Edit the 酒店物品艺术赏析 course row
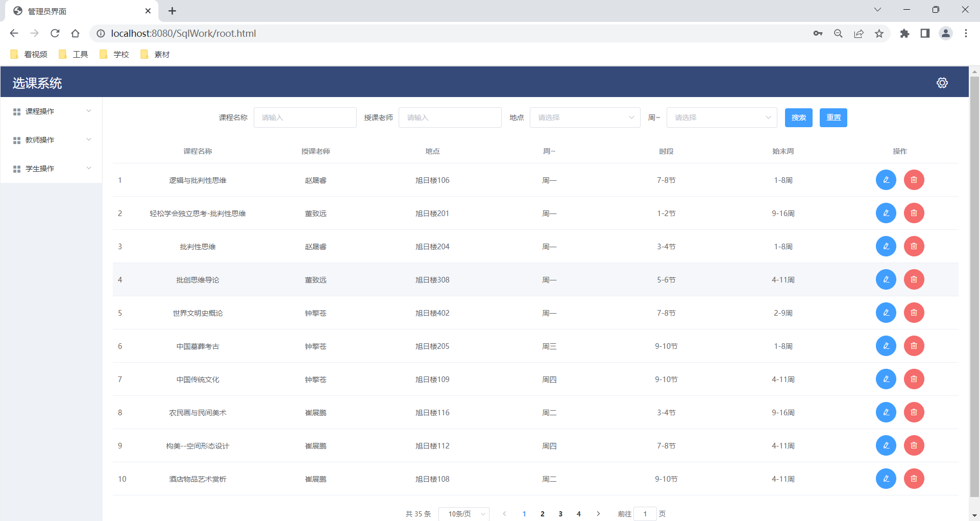The height and width of the screenshot is (521, 980). [886, 479]
